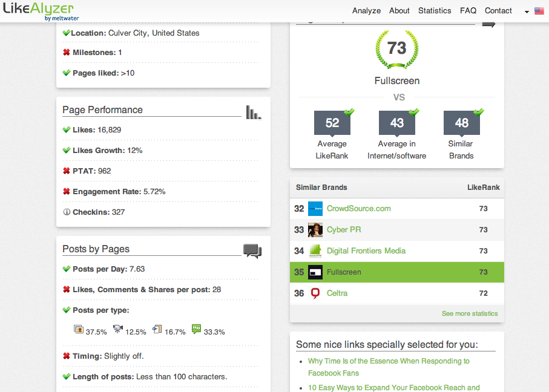Click the green check next to Posts per type

pos(66,310)
